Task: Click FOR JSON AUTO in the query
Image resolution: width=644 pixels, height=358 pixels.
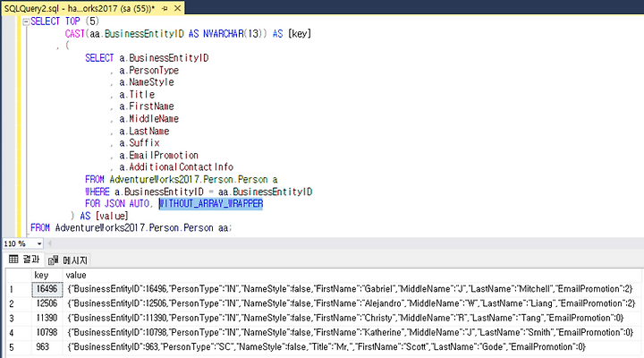Action: tap(117, 203)
